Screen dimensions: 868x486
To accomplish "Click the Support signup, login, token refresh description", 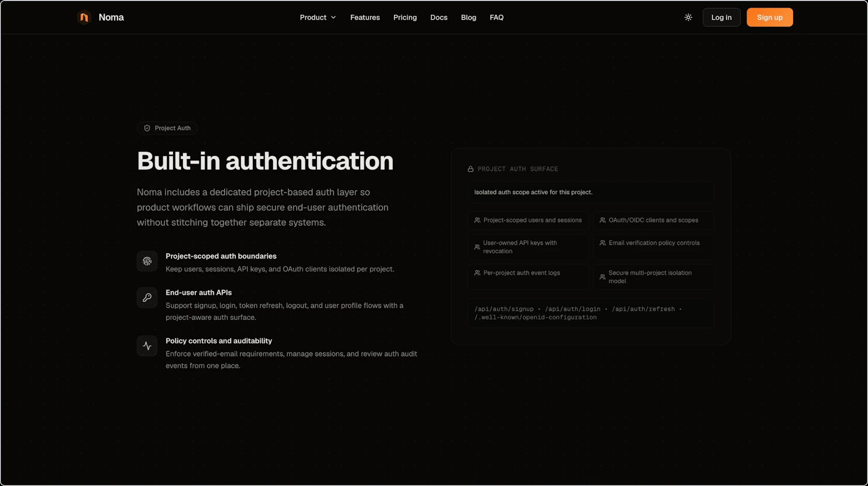I will click(x=284, y=312).
